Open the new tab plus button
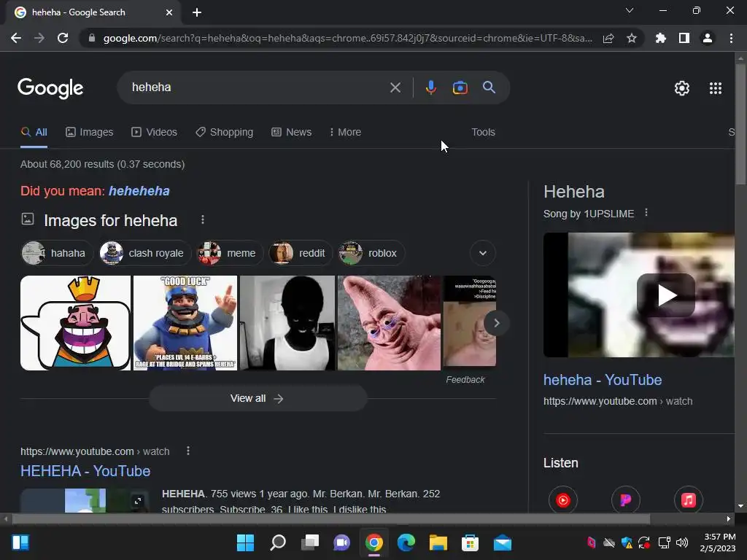Image resolution: width=747 pixels, height=560 pixels. tap(197, 12)
